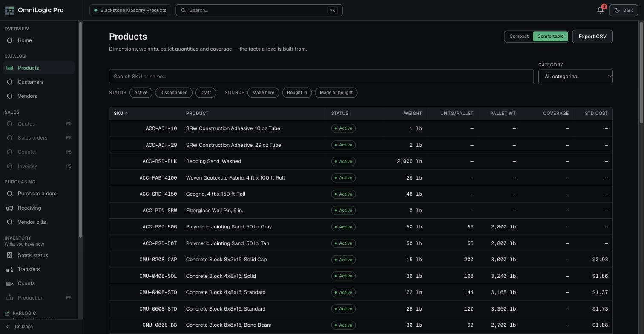Click the Vendors icon in sidebar
Screen dimensions: 644x334
tap(10, 96)
